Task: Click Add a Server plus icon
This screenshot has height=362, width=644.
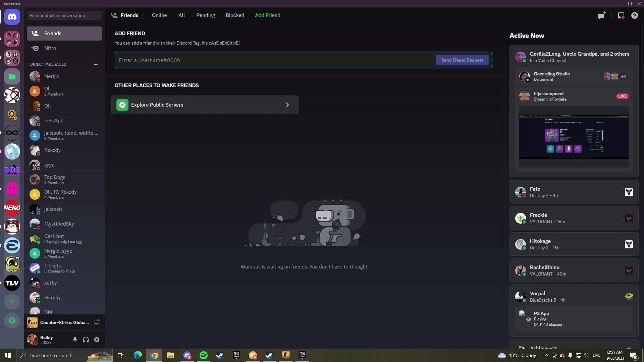Action: pyautogui.click(x=12, y=302)
